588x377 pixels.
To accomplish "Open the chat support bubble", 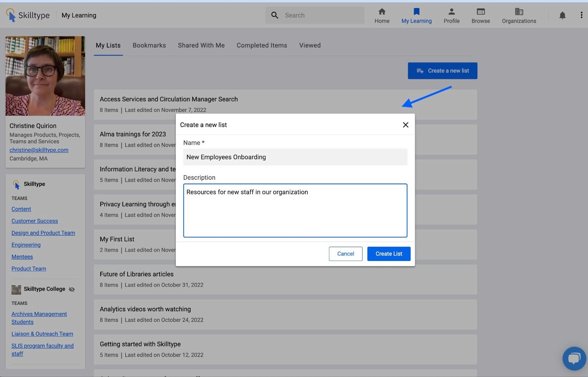I will click(x=574, y=358).
